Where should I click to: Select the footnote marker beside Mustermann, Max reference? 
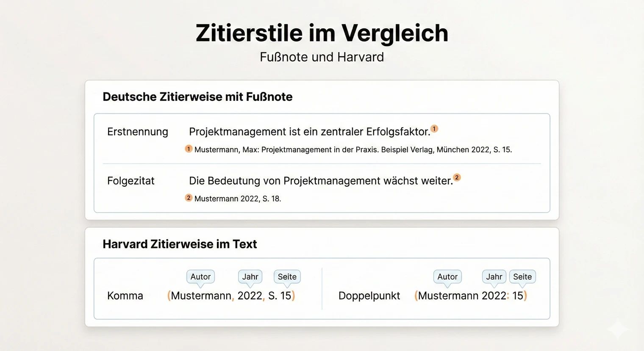189,149
